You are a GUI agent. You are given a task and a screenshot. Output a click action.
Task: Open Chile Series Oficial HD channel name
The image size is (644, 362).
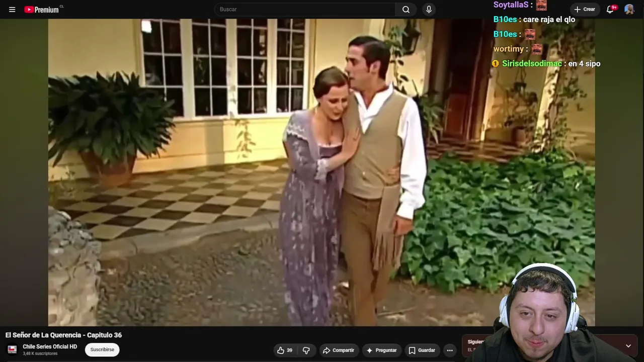50,347
